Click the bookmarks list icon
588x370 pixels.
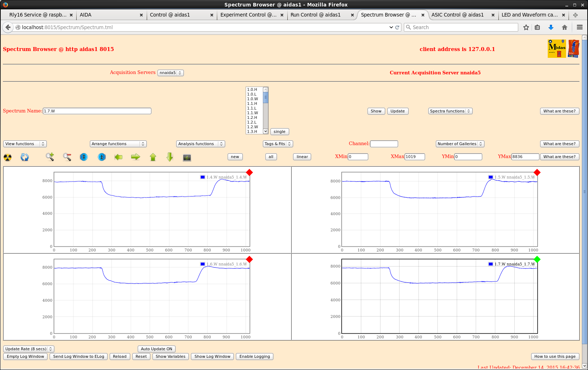[x=537, y=27]
